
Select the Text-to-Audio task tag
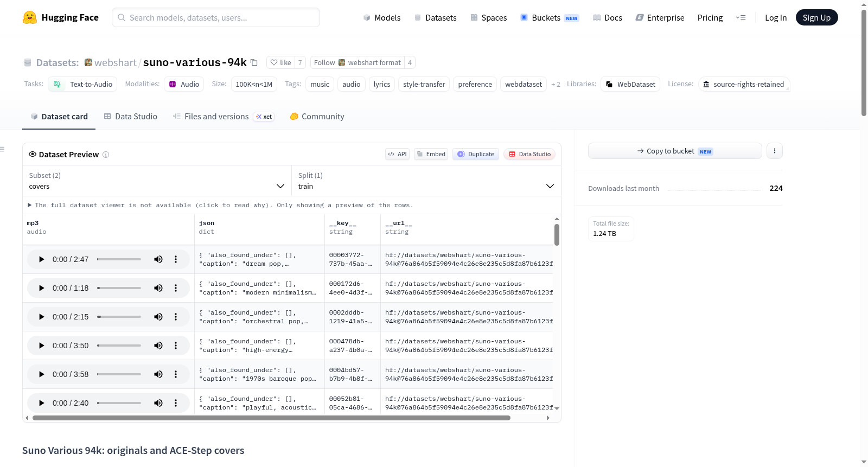[82, 84]
